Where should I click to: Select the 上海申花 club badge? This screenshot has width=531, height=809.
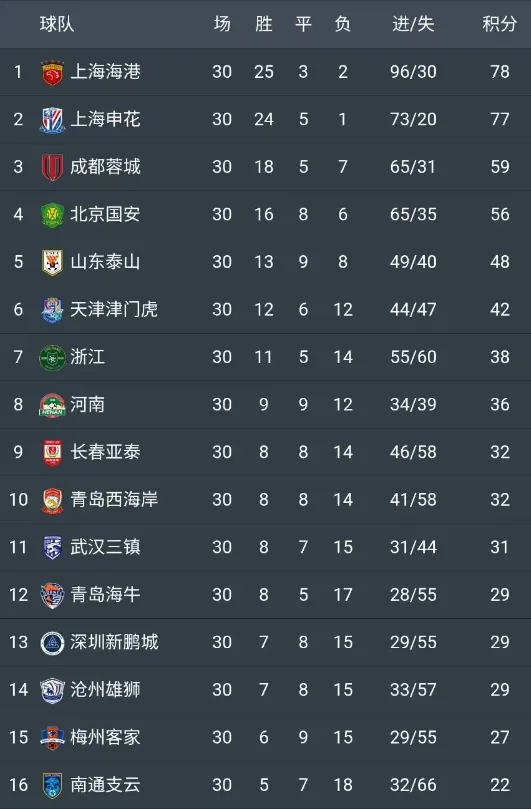coord(52,120)
